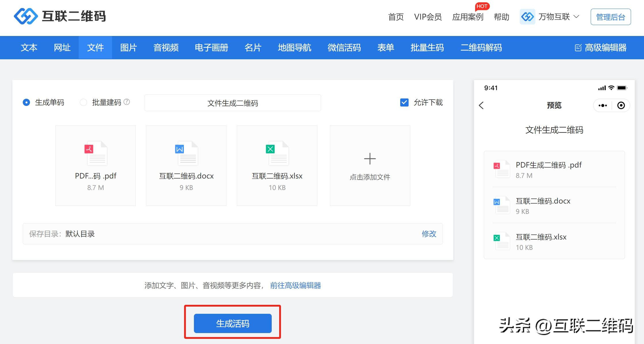Select the 生成单码 radio button
Screen dimensions: 644x344
point(26,102)
